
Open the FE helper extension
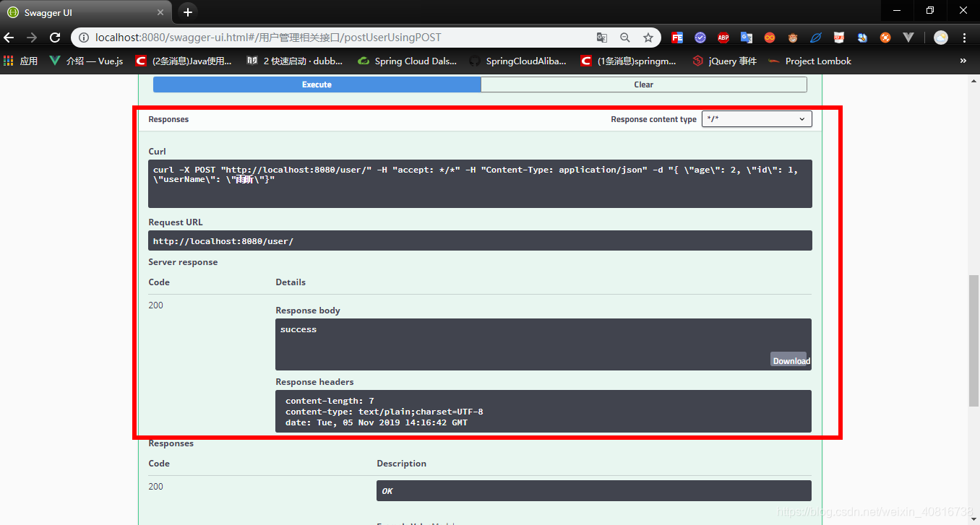(677, 38)
